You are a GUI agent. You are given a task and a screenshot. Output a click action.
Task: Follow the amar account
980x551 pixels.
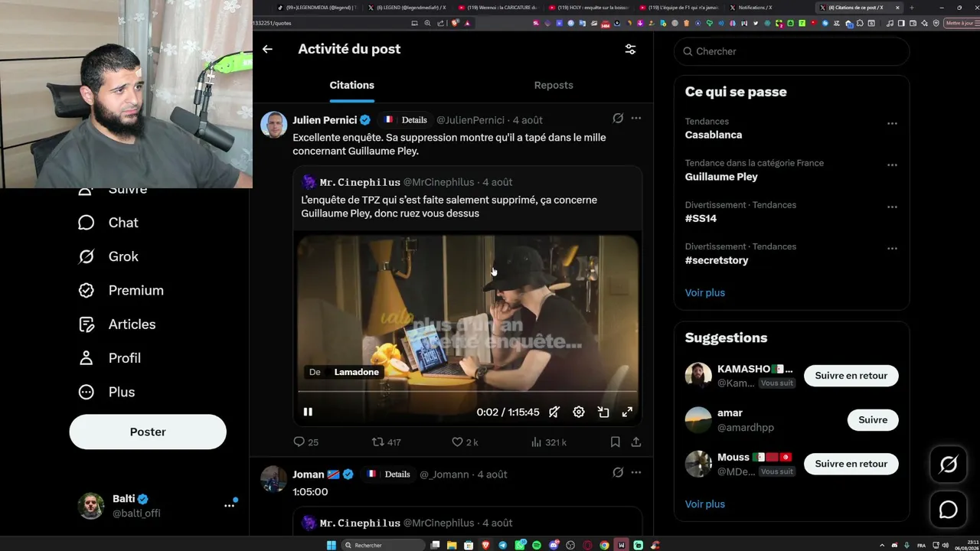tap(873, 419)
